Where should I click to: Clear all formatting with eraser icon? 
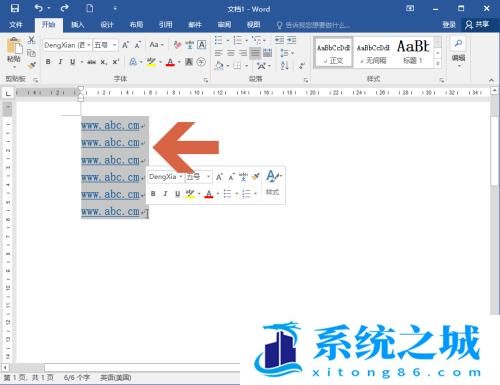click(x=177, y=45)
